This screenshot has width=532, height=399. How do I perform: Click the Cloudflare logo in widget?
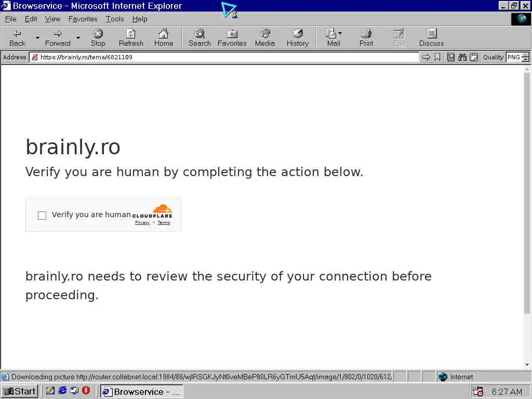click(x=152, y=211)
